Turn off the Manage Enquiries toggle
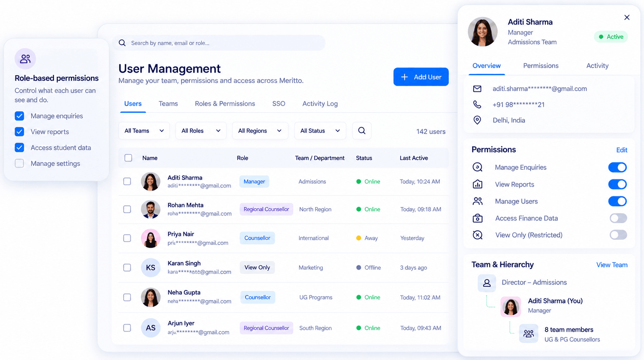The height and width of the screenshot is (360, 644). click(x=618, y=167)
